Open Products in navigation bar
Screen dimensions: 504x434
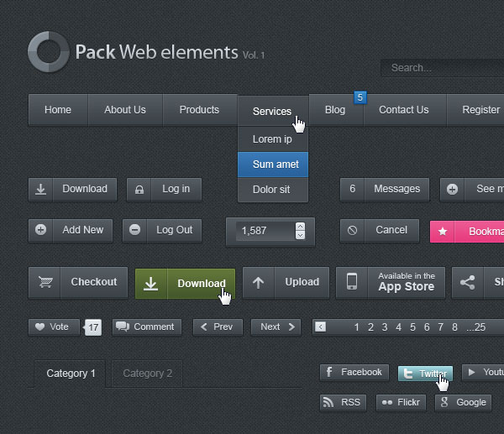pyautogui.click(x=200, y=109)
